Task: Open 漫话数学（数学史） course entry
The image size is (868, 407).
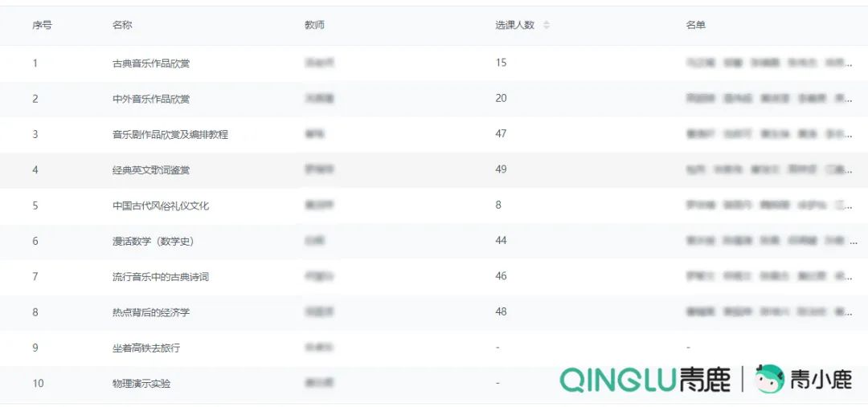Action: tap(153, 241)
